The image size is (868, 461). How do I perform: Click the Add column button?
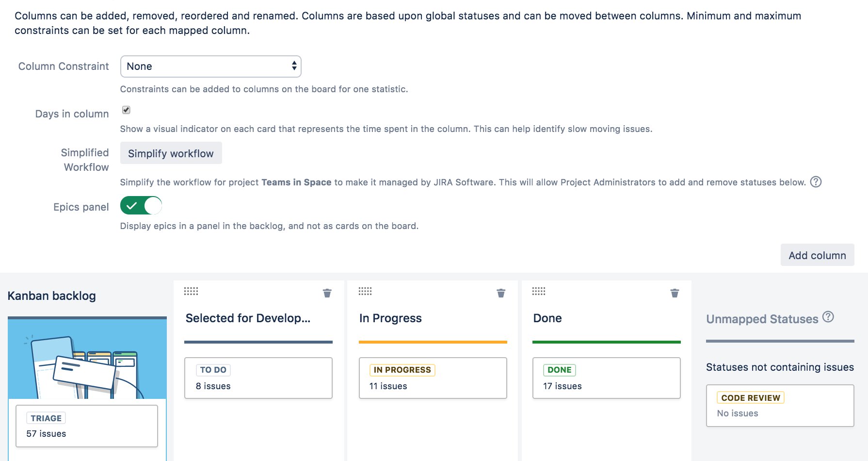coord(817,255)
